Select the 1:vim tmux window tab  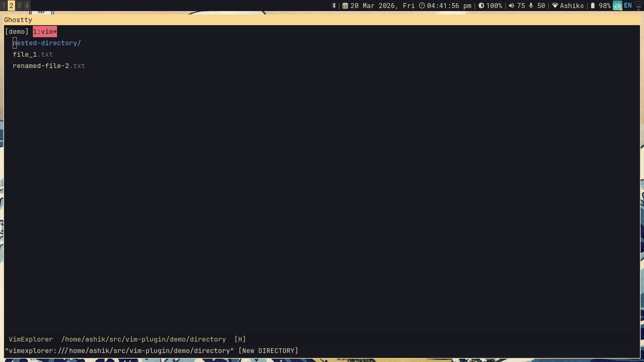point(45,32)
